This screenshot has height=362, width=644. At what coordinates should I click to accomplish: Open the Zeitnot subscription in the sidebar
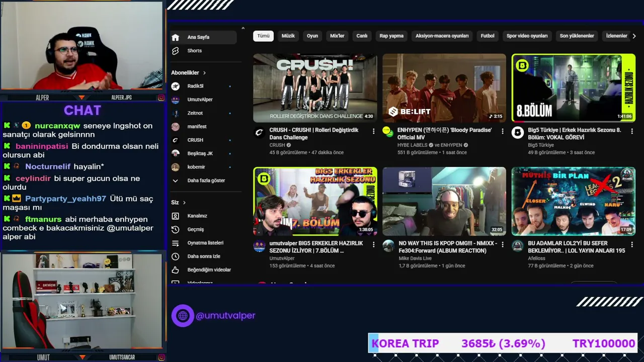[203, 113]
